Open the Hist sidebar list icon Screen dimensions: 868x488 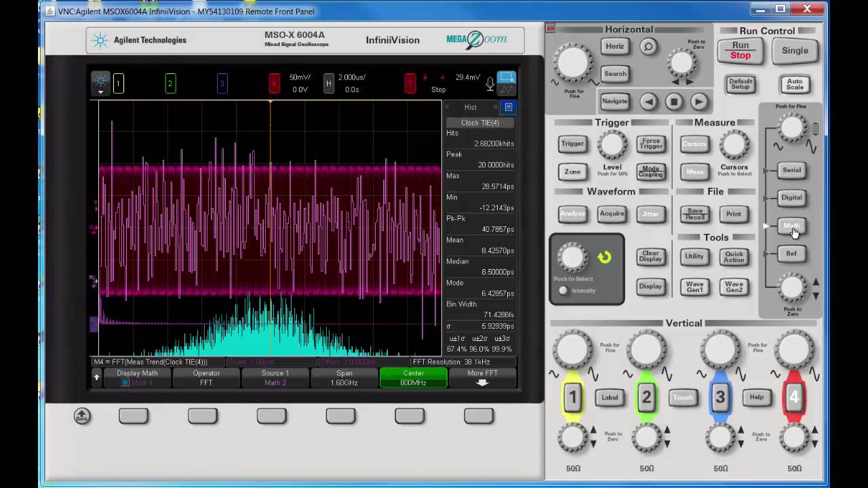[x=509, y=107]
